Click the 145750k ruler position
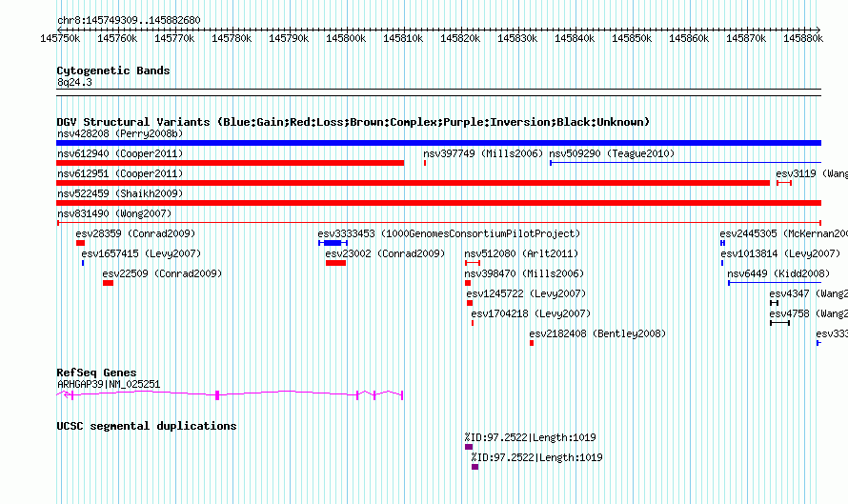Image resolution: width=848 pixels, height=504 pixels. (x=61, y=38)
